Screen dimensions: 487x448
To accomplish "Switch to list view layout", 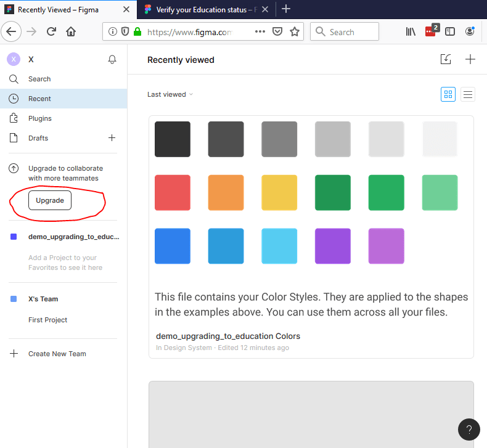I will [468, 94].
